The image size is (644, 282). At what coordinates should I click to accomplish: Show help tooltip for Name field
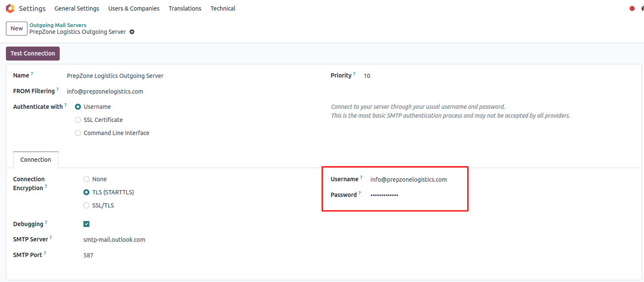(32, 74)
